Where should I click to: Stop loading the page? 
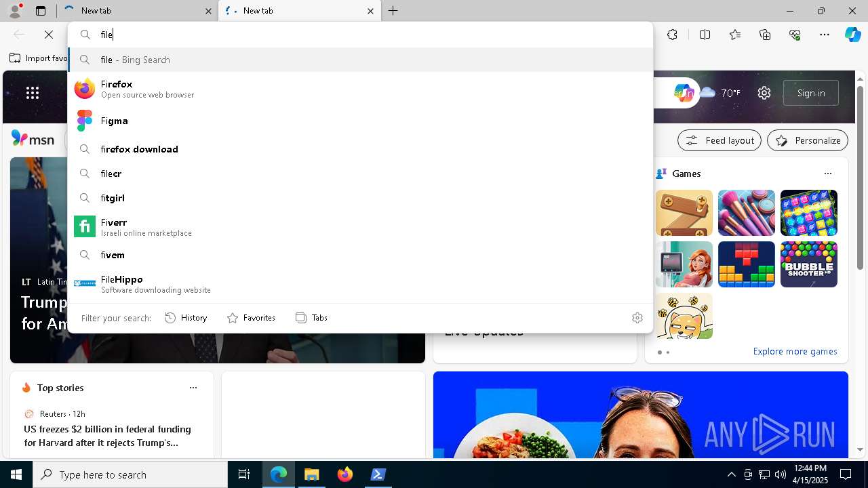coord(49,35)
